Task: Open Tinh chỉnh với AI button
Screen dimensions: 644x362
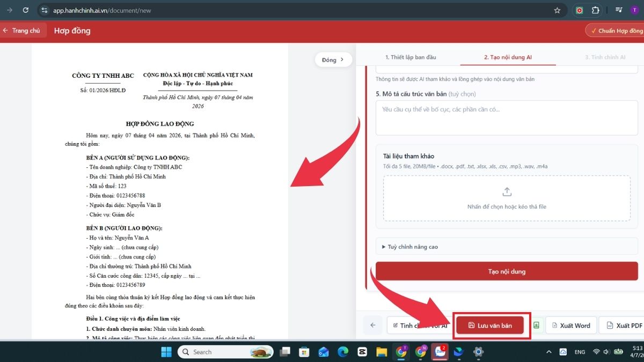Action: click(420, 326)
